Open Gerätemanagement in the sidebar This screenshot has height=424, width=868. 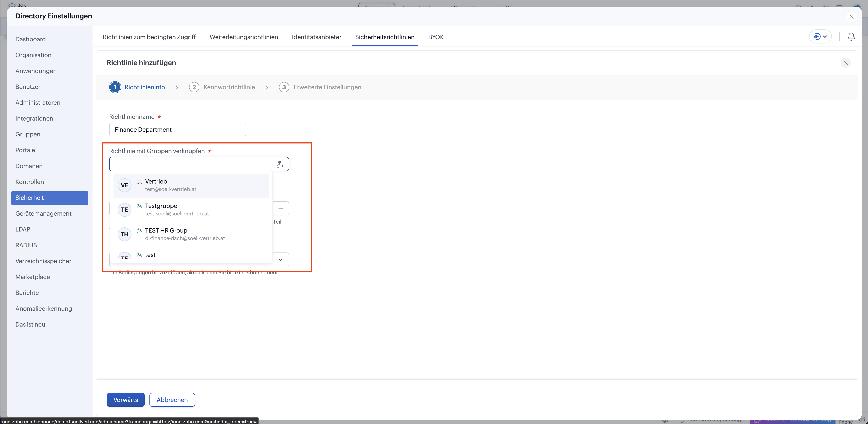tap(43, 214)
